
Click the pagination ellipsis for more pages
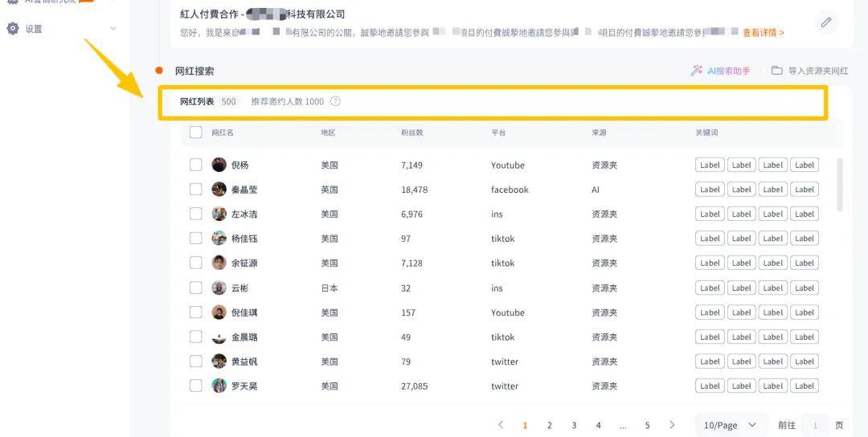(623, 425)
